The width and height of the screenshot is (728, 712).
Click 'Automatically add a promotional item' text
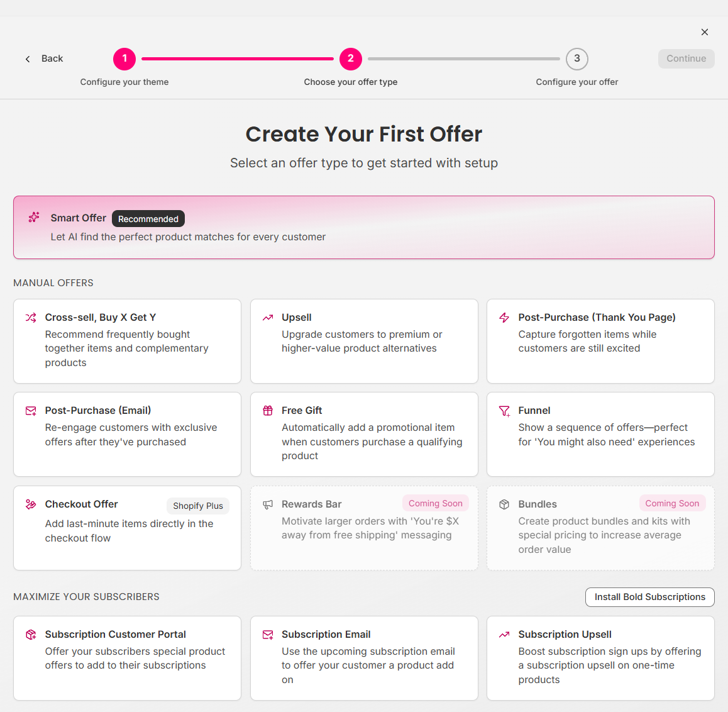coord(372,442)
